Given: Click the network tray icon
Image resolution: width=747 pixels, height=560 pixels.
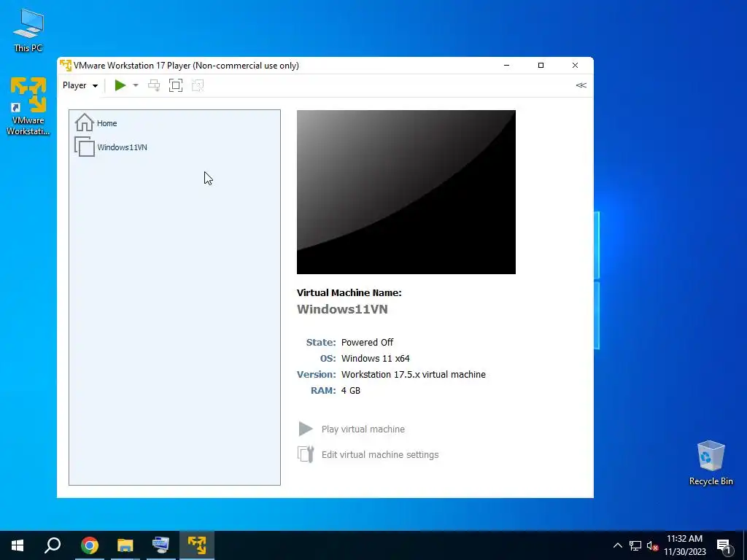Looking at the screenshot, I should click(635, 545).
